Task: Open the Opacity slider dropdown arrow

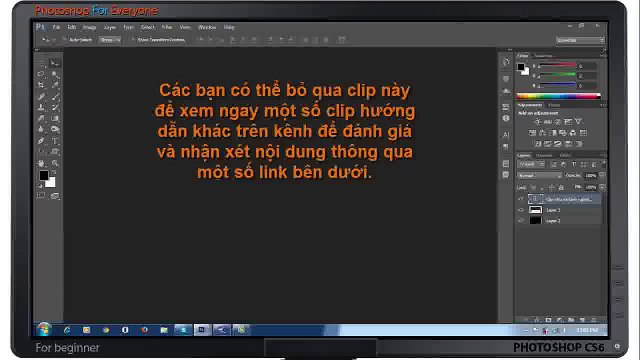Action: [x=602, y=176]
